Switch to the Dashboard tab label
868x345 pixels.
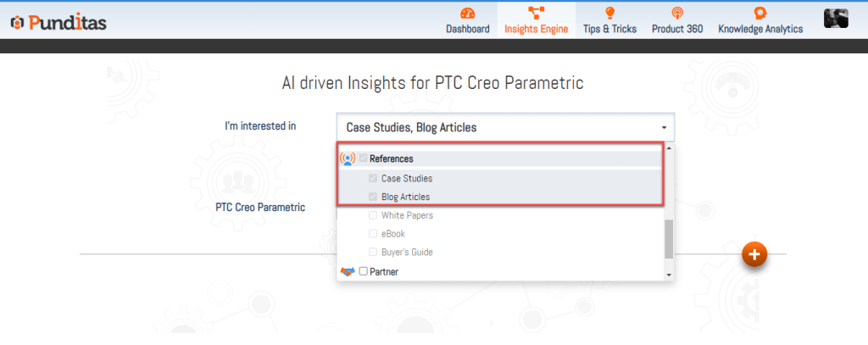[x=467, y=29]
